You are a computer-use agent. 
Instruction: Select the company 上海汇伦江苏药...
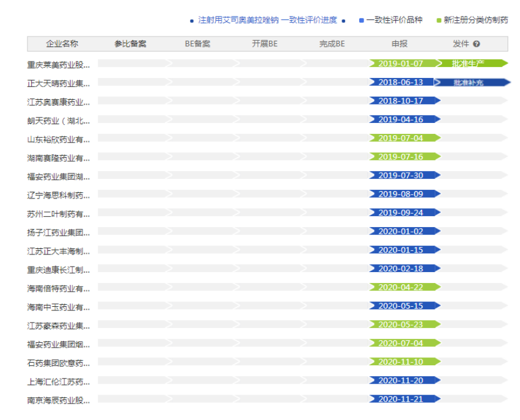pos(58,382)
